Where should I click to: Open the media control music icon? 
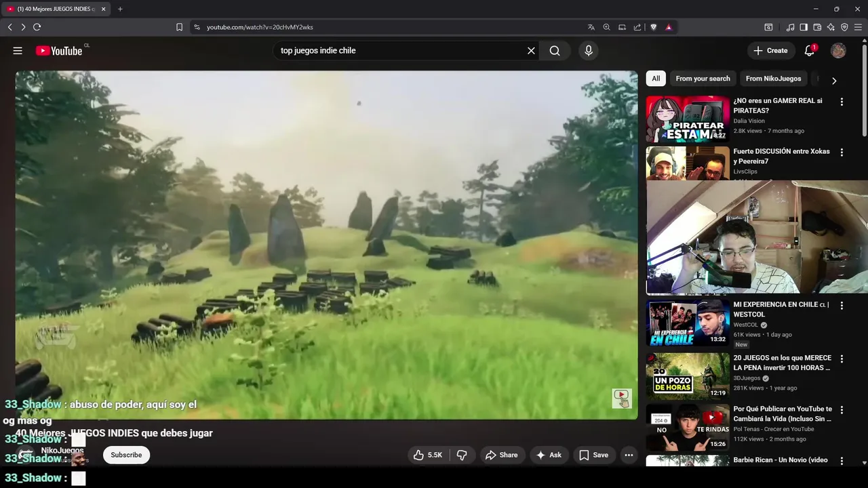(x=791, y=27)
